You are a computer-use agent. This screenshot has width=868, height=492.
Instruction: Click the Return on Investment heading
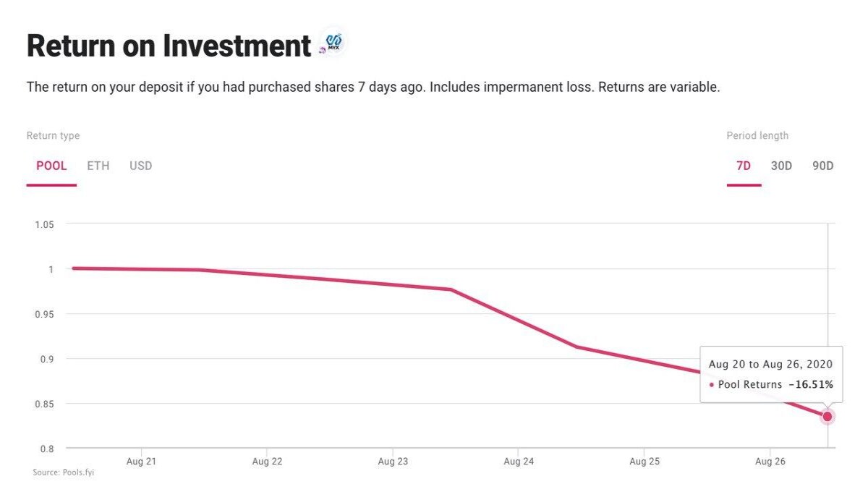[169, 46]
